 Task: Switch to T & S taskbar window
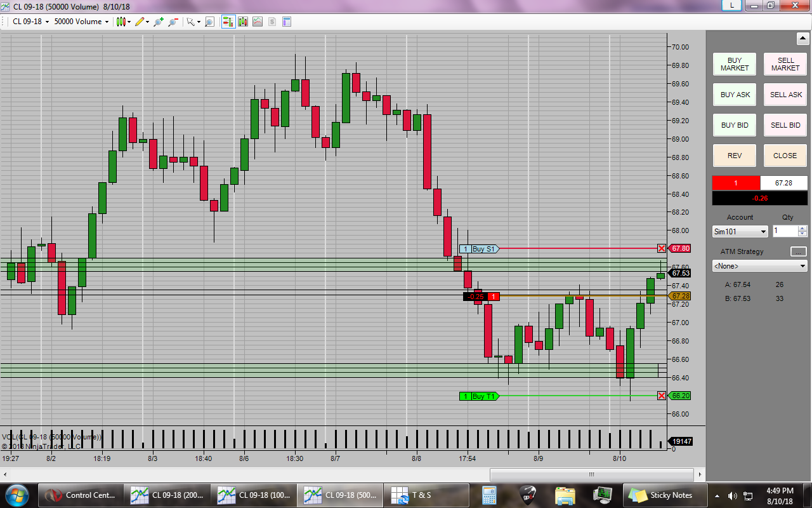tap(428, 495)
